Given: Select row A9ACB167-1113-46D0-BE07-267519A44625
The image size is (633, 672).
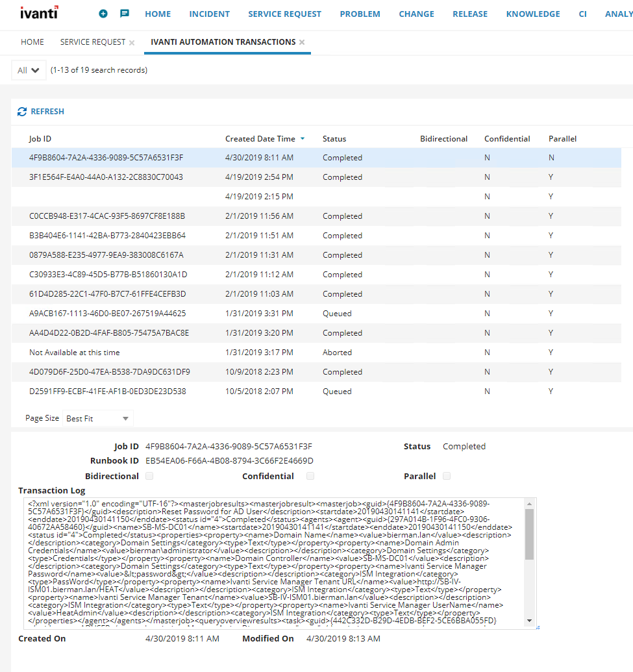Looking at the screenshot, I should pos(316,314).
